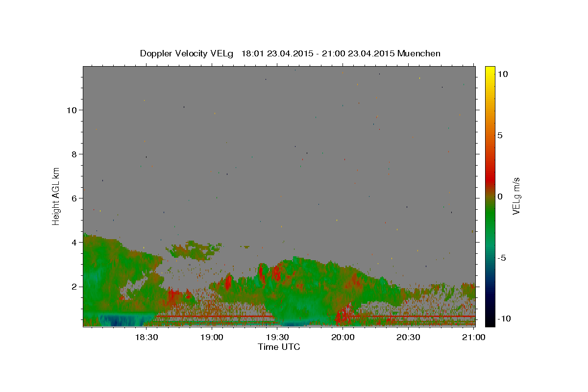
Task: Click the black bottom of the colorbar
Action: pyautogui.click(x=490, y=321)
